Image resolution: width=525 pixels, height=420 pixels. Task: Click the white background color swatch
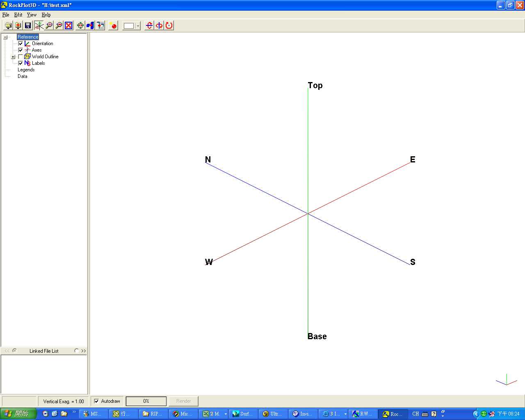click(129, 26)
